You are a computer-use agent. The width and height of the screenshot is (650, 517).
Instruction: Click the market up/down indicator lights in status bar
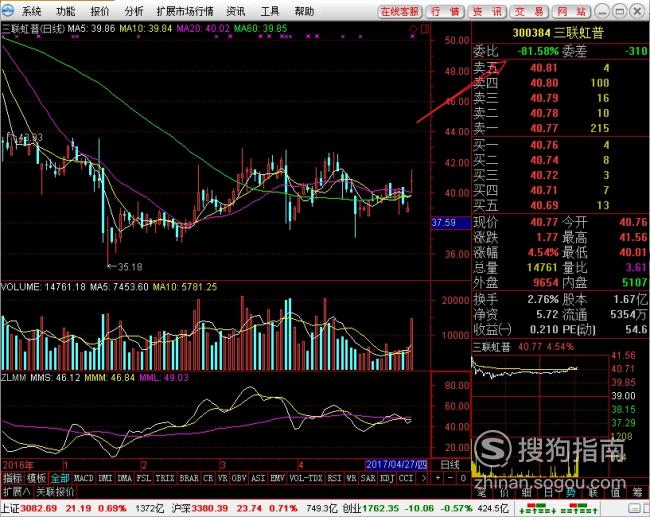(x=558, y=508)
